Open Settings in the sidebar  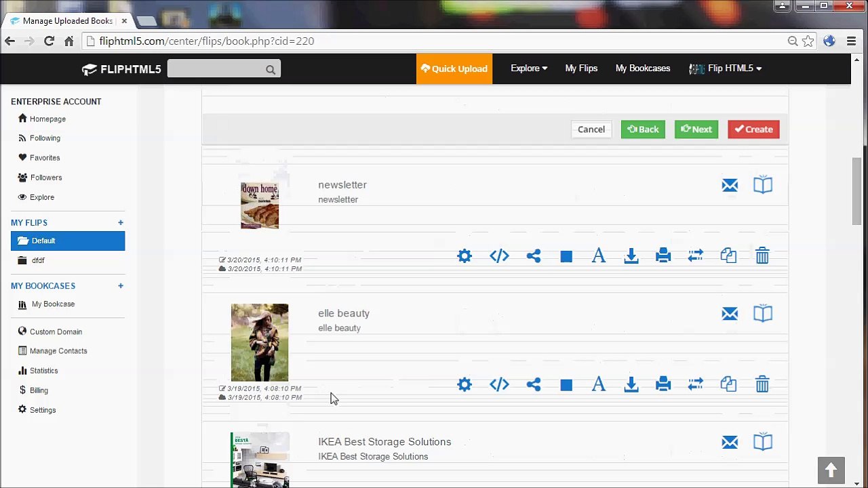(37, 410)
